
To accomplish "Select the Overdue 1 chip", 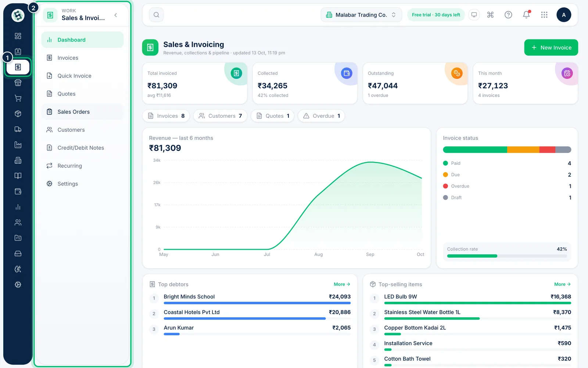I will coord(321,116).
